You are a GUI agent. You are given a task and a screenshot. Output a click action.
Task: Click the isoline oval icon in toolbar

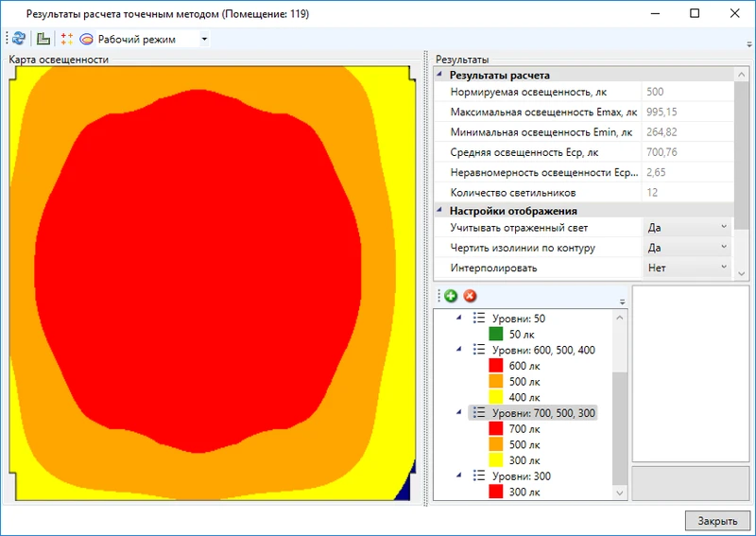87,39
